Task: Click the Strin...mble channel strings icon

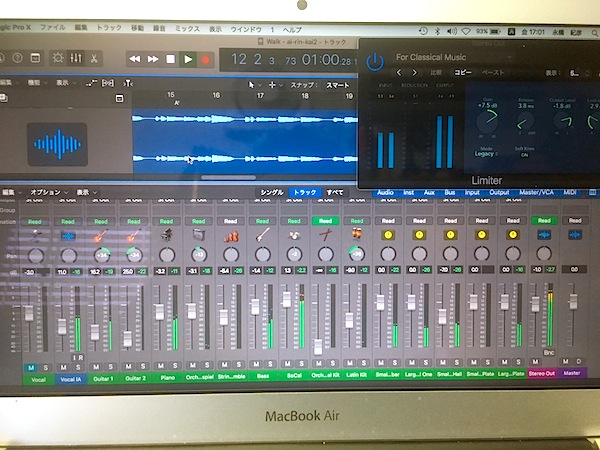Action: click(231, 235)
